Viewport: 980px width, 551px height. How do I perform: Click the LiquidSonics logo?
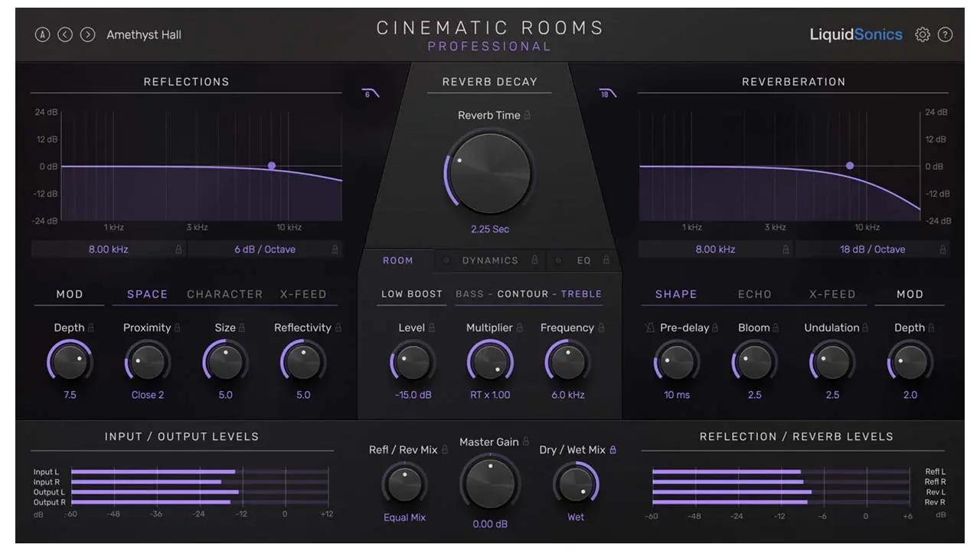pos(856,34)
